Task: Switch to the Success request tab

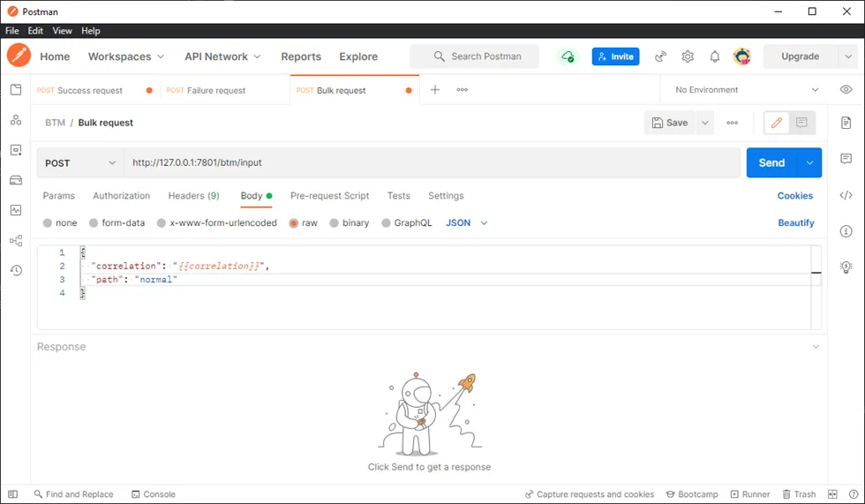Action: [x=95, y=90]
